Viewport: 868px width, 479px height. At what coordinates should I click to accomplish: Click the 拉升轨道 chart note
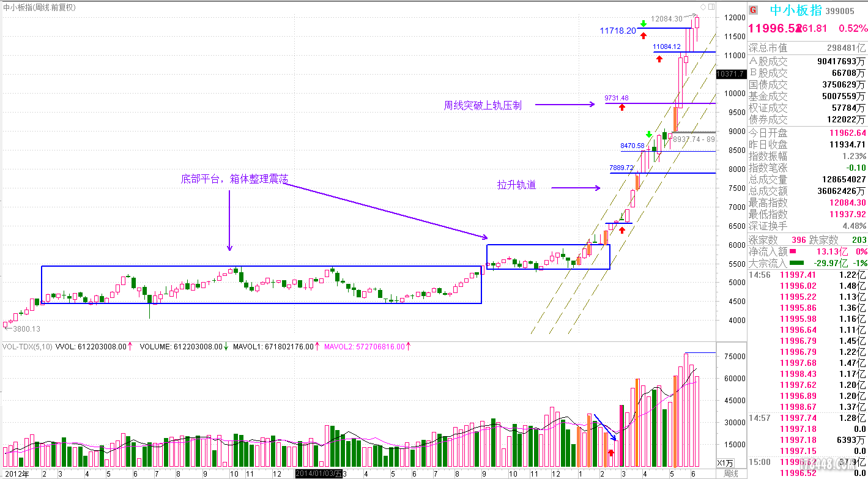(x=516, y=185)
